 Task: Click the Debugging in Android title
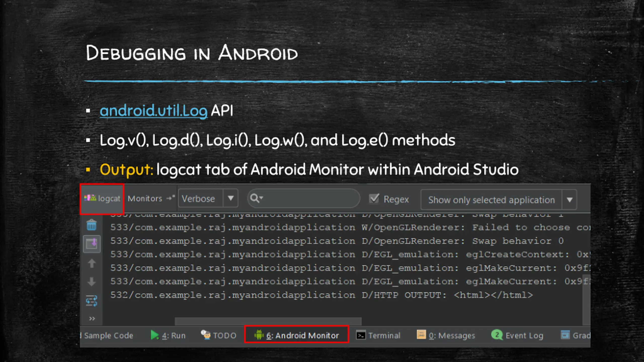192,53
